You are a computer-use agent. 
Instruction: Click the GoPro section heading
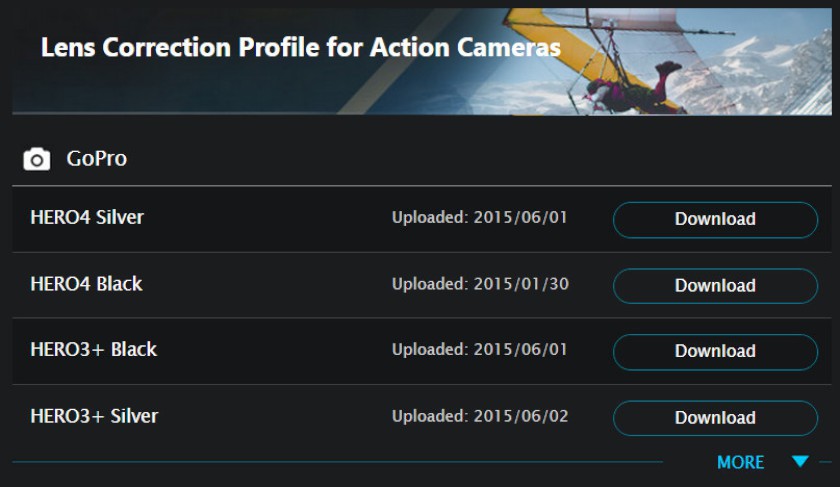(x=96, y=159)
